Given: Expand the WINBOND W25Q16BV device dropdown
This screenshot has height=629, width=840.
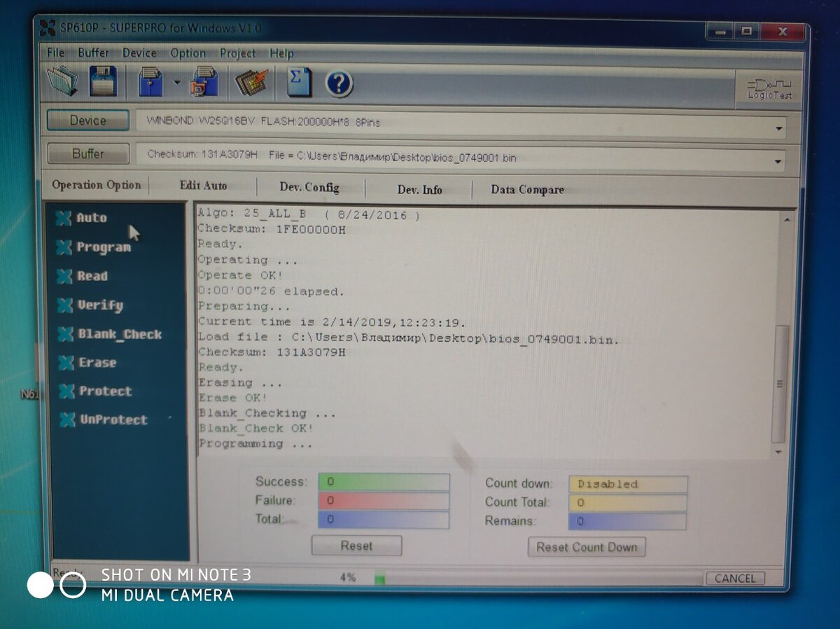Looking at the screenshot, I should click(x=778, y=129).
